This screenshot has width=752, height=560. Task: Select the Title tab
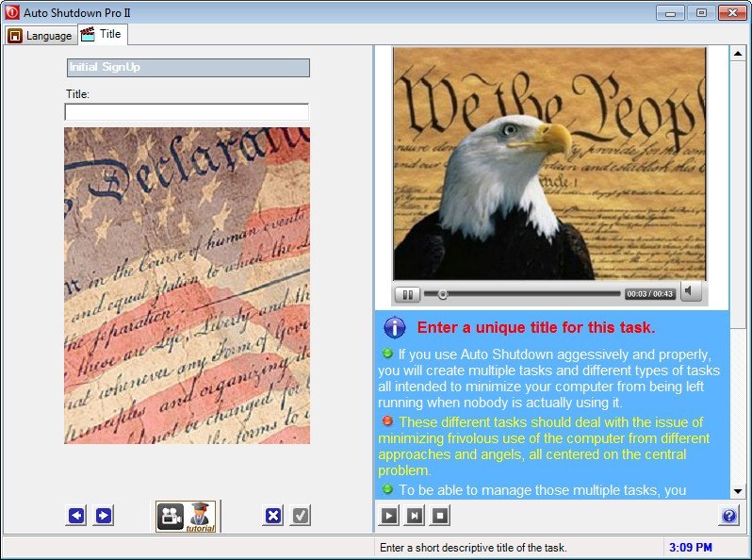pyautogui.click(x=102, y=35)
